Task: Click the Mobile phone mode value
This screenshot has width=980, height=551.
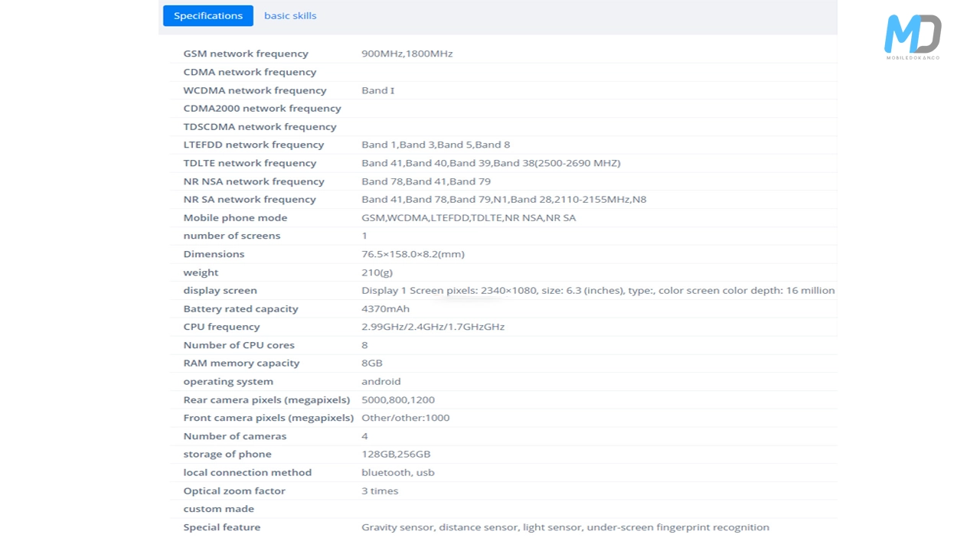Action: pos(469,217)
